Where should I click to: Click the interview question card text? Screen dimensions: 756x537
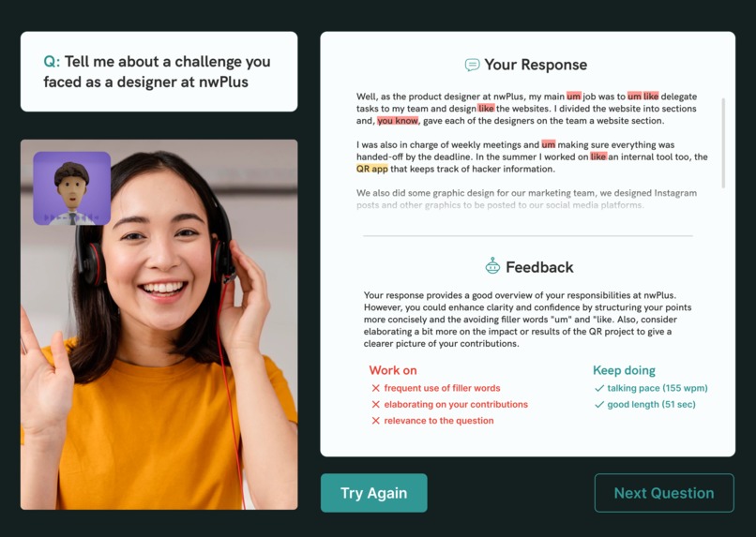click(157, 72)
